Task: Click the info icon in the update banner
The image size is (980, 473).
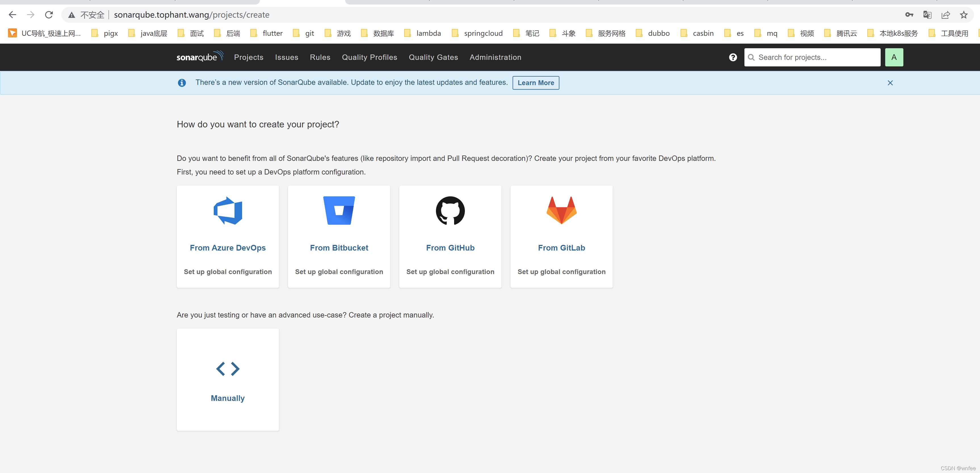Action: coord(182,83)
